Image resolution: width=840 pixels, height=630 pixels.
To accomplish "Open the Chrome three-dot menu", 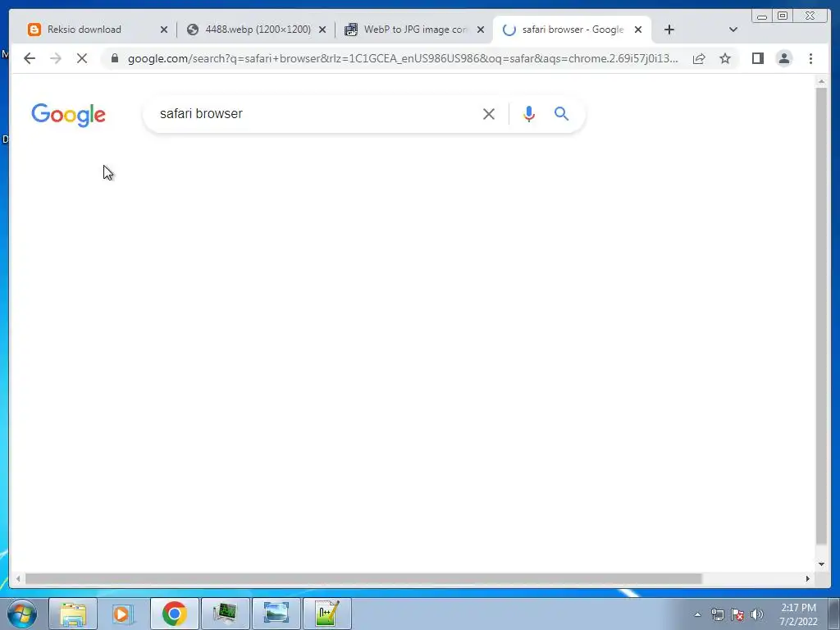I will [810, 58].
